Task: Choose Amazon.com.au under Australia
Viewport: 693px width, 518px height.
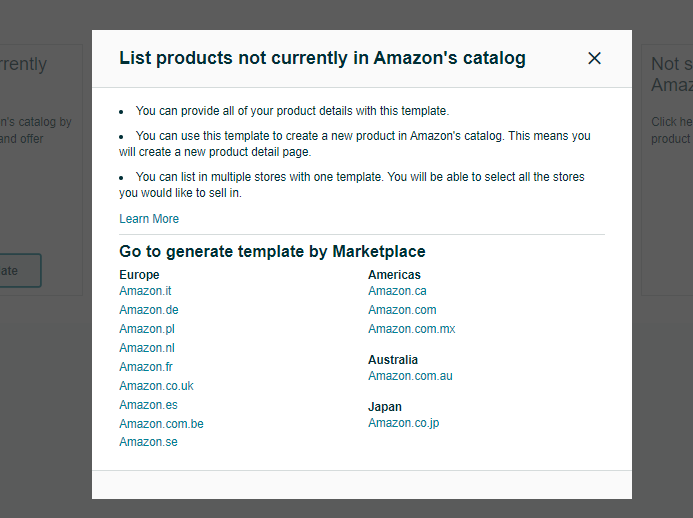Action: (x=410, y=376)
